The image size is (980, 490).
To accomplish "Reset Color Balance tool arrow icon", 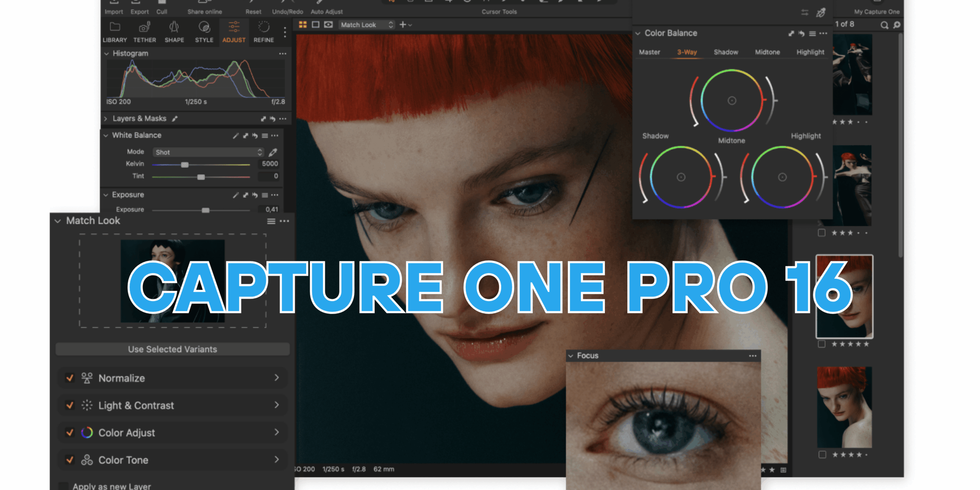I will (x=802, y=34).
